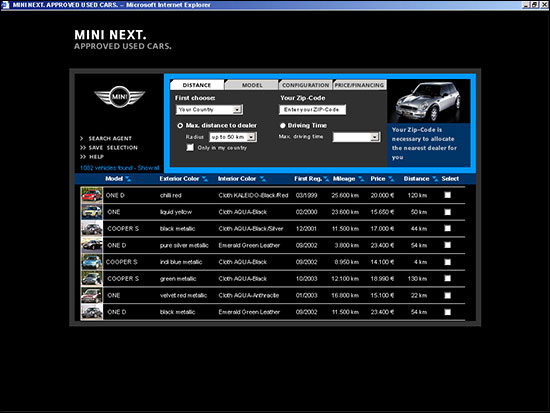Viewport: 550px width, 413px height.
Task: Select the indi blue COOPER S checkbox
Action: 448,262
